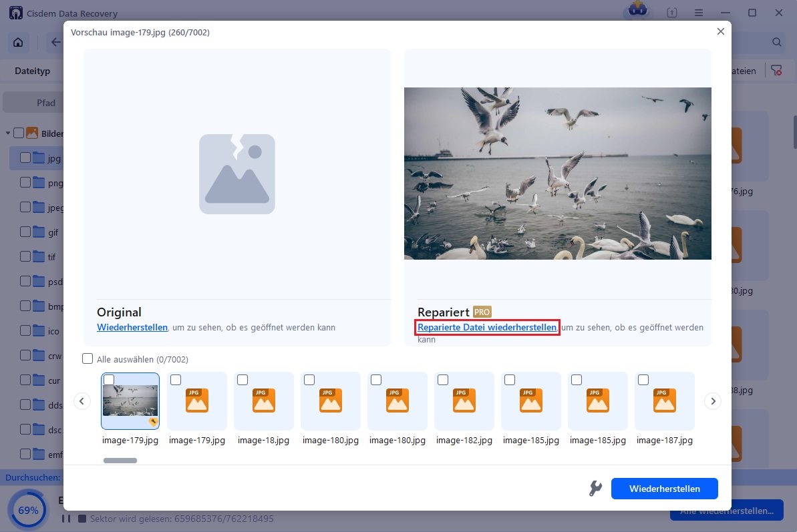Close the preview dialog
This screenshot has height=532, width=797.
pyautogui.click(x=720, y=31)
